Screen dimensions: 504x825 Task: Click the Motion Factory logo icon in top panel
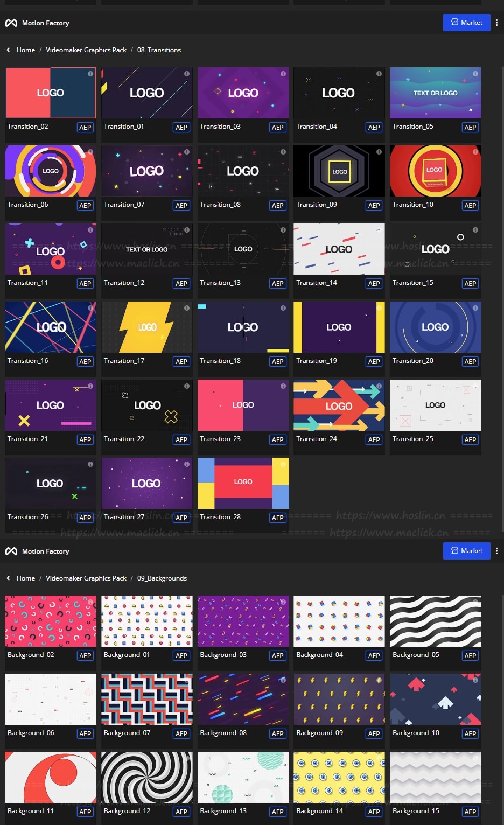(11, 23)
